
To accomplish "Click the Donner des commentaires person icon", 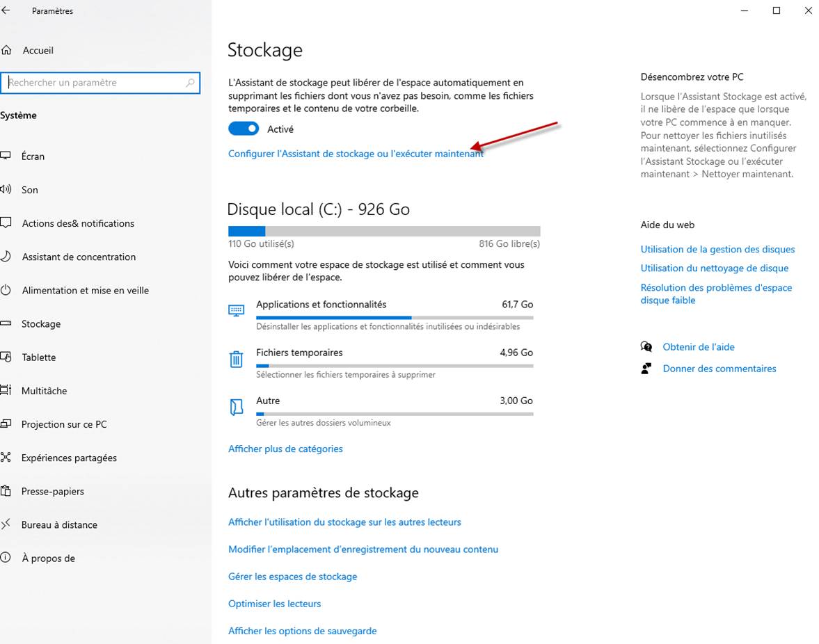I will tap(646, 369).
